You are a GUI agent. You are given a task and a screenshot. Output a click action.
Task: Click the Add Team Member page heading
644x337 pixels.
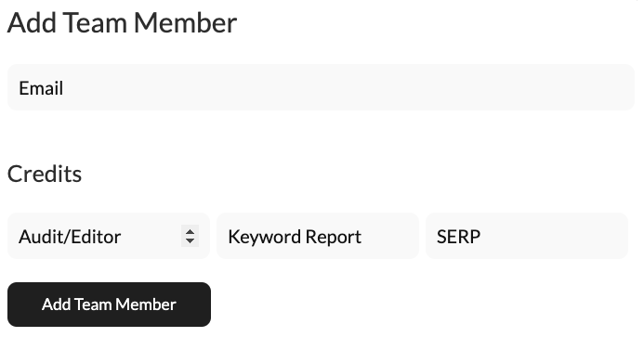point(122,22)
